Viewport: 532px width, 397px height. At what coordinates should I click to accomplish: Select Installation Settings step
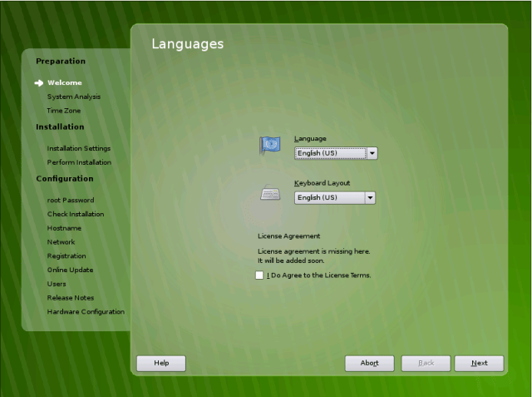click(79, 148)
